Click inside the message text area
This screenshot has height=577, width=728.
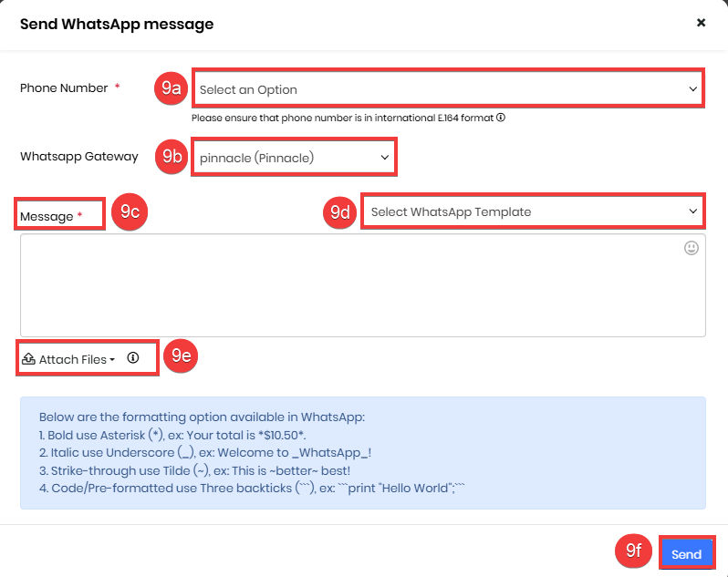[x=362, y=285]
